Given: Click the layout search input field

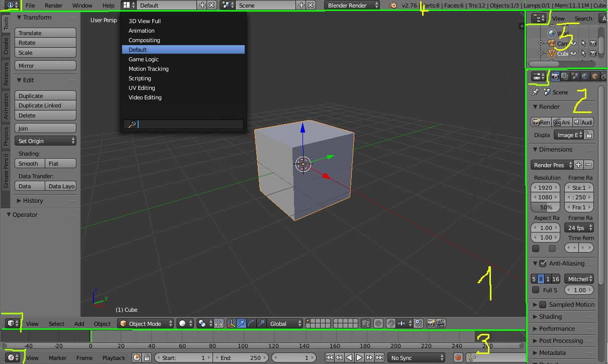Looking at the screenshot, I should point(183,125).
